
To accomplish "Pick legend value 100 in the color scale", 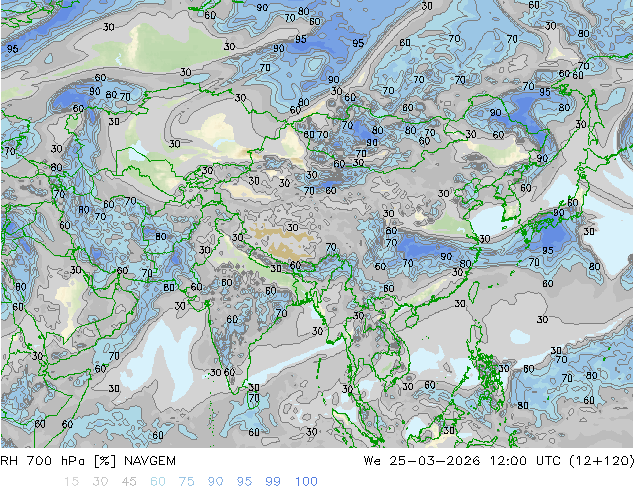I will pyautogui.click(x=306, y=482).
